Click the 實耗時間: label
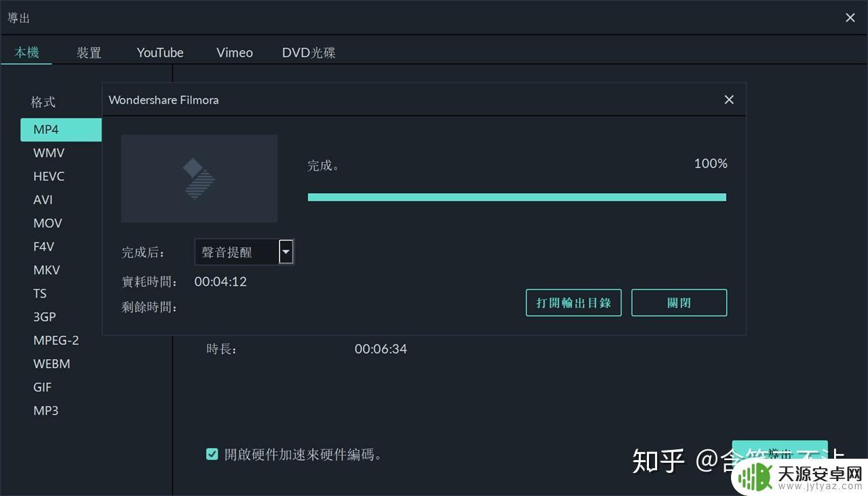 tap(150, 281)
